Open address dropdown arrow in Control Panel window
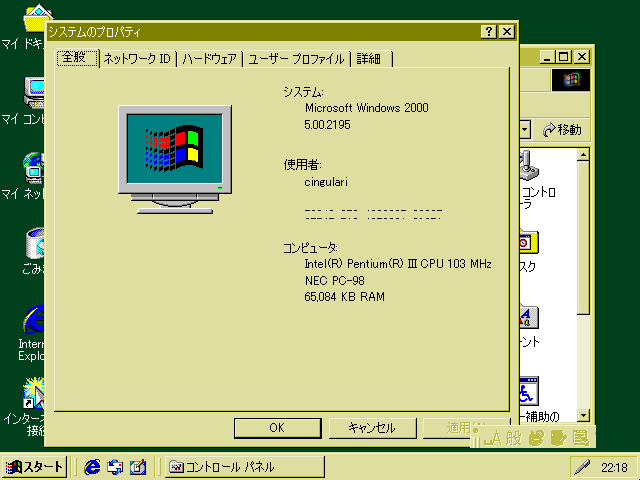This screenshot has width=640, height=480. pos(525,130)
